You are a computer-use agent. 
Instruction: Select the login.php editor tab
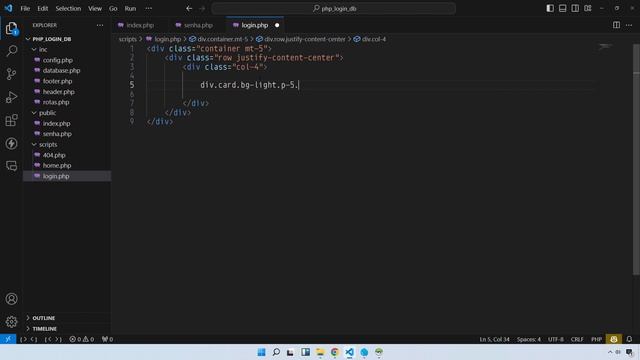pos(254,25)
